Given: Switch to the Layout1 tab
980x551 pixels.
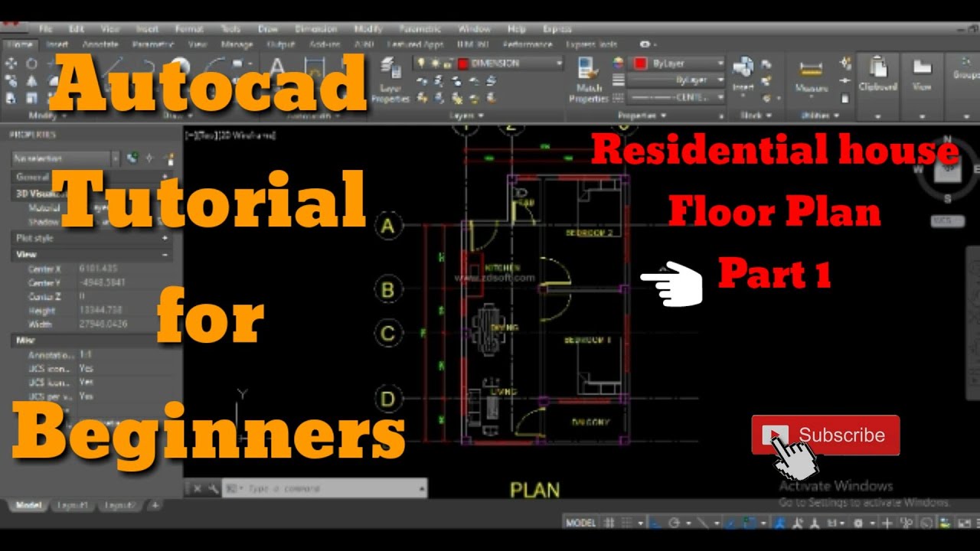Looking at the screenshot, I should coord(73,506).
